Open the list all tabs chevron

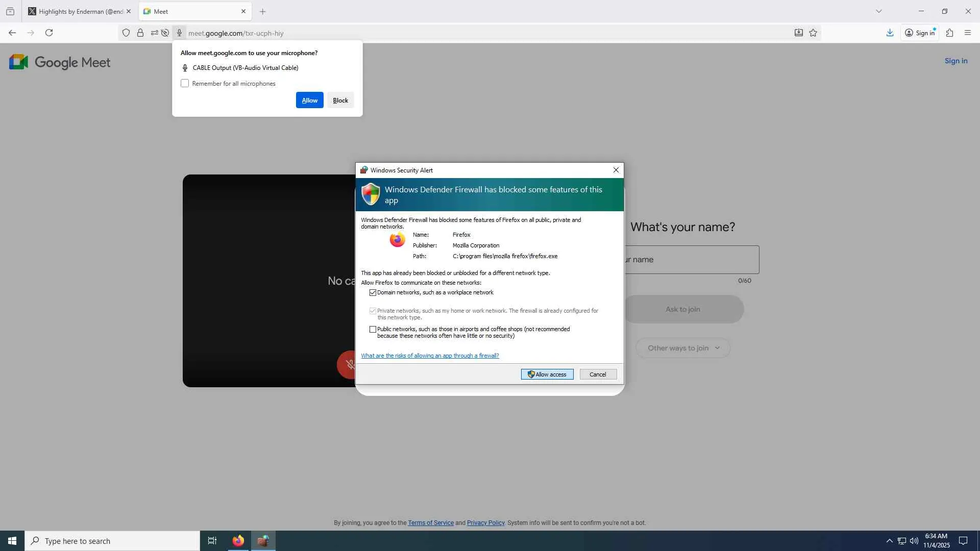click(x=878, y=11)
